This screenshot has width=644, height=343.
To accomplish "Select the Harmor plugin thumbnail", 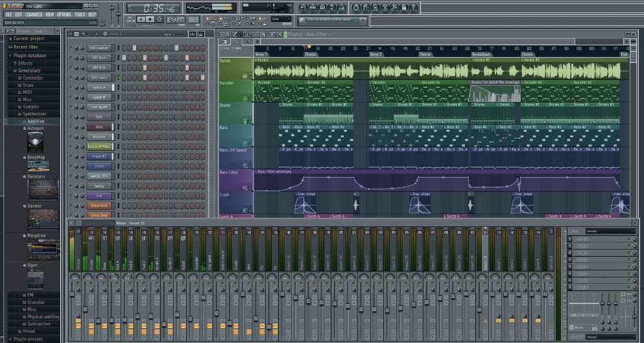I will coord(43,220).
